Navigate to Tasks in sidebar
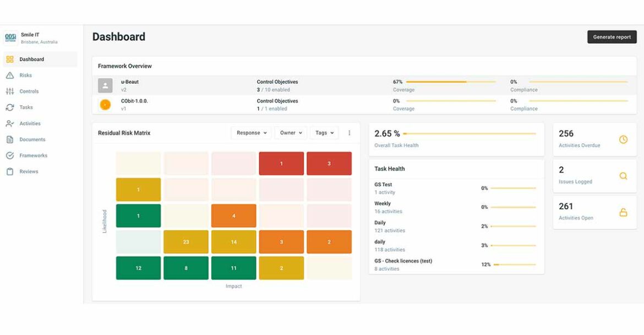Image resolution: width=644 pixels, height=335 pixels. [40, 107]
